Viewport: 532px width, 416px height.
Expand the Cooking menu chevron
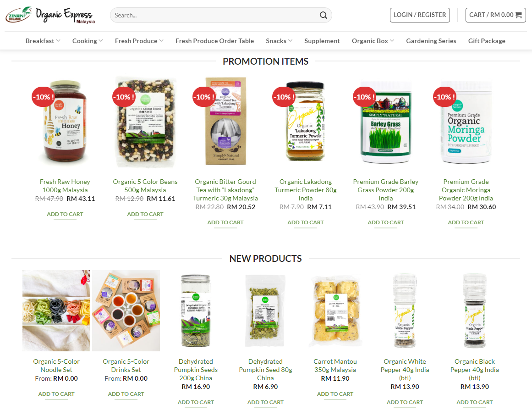[101, 41]
